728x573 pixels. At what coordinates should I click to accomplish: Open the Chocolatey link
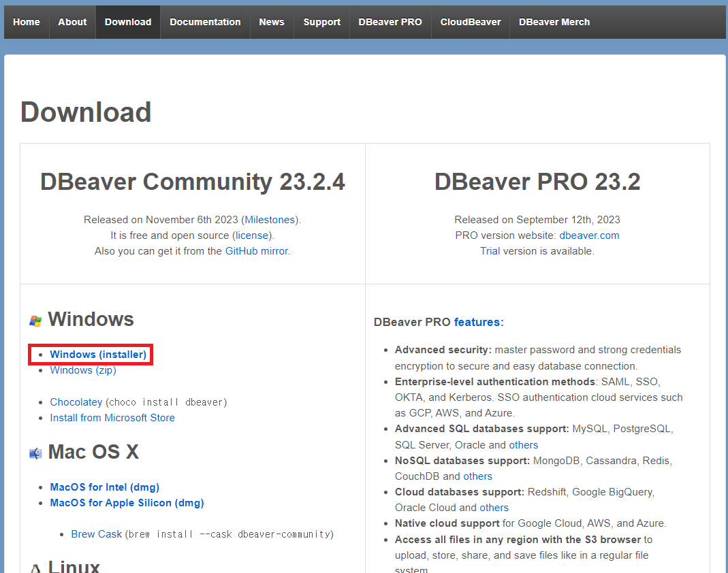(76, 402)
